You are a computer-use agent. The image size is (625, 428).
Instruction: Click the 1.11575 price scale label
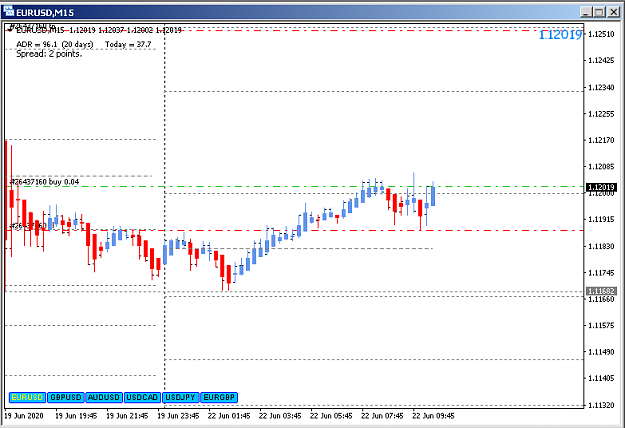pos(601,326)
